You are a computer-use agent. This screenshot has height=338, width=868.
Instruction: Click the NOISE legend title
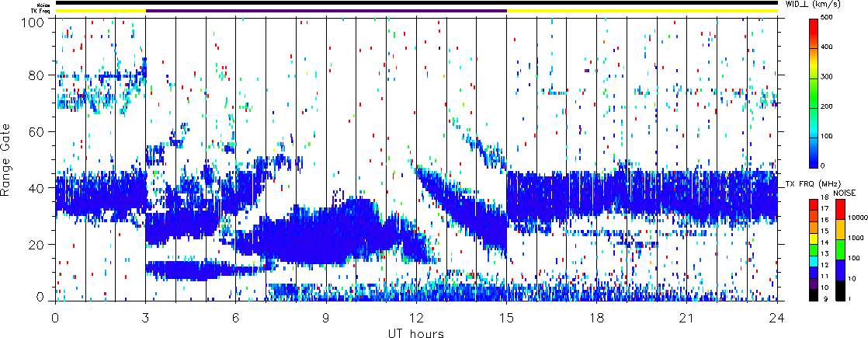point(845,192)
